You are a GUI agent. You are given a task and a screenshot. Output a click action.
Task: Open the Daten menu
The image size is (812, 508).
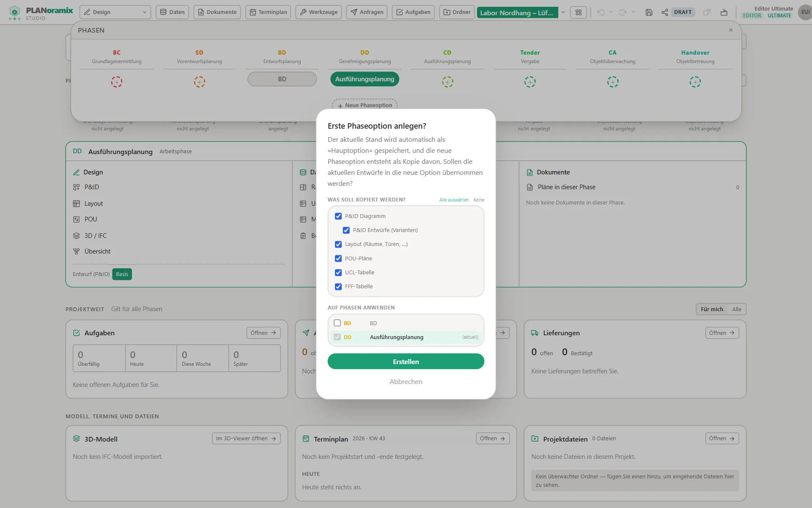[x=172, y=12]
